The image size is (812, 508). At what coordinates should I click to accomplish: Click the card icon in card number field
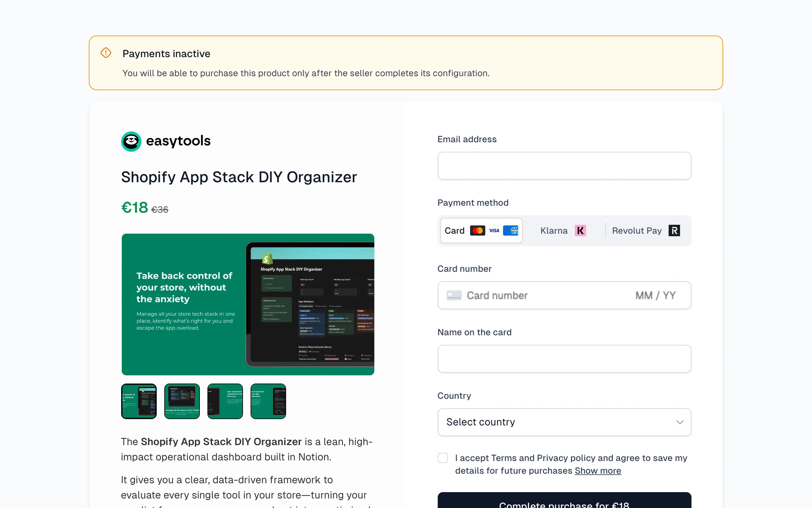coord(454,295)
